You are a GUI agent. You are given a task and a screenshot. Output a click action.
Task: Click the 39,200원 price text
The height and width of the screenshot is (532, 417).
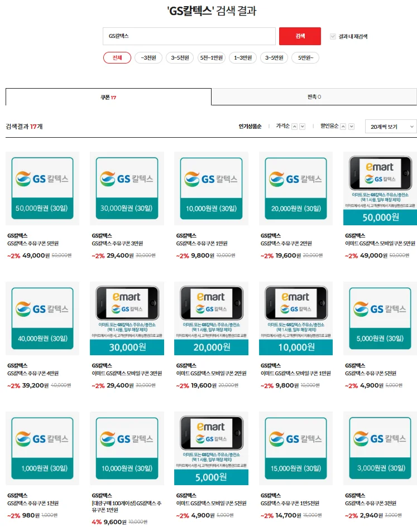point(35,385)
